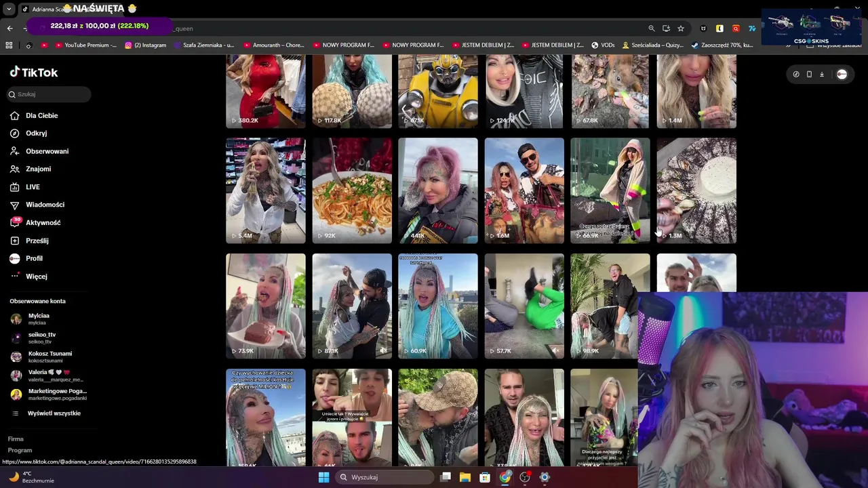Play the couple video with 1.6M views
Screen dimensions: 868x488
[524, 190]
